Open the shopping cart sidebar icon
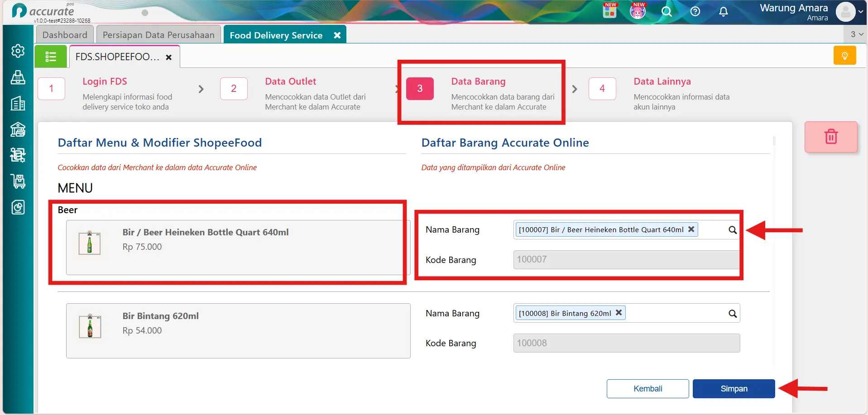Screen dimensions: 868x415 point(18,181)
